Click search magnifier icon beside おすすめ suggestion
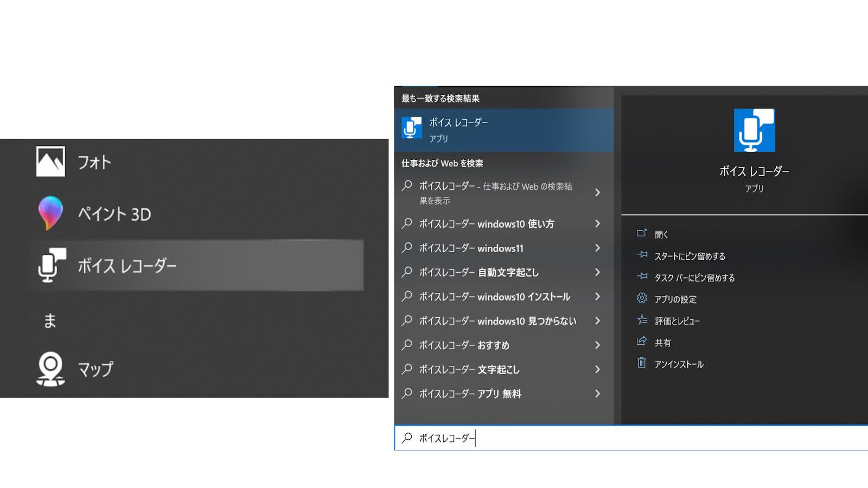 [407, 345]
